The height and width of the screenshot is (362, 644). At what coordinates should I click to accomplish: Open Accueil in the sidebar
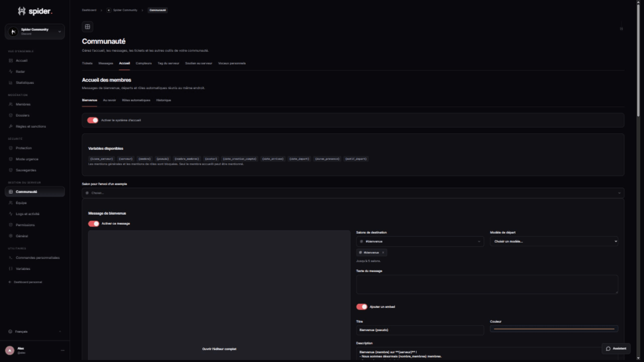coord(35,61)
